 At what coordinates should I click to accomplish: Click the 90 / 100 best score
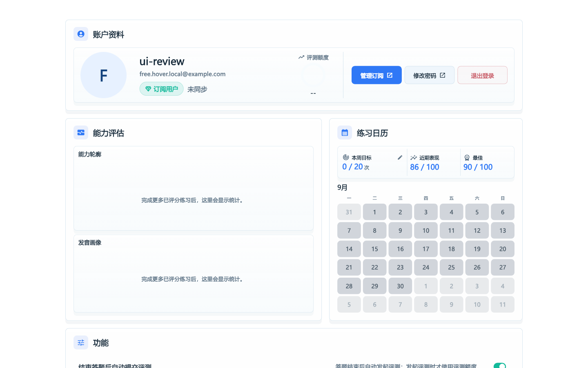tap(478, 167)
